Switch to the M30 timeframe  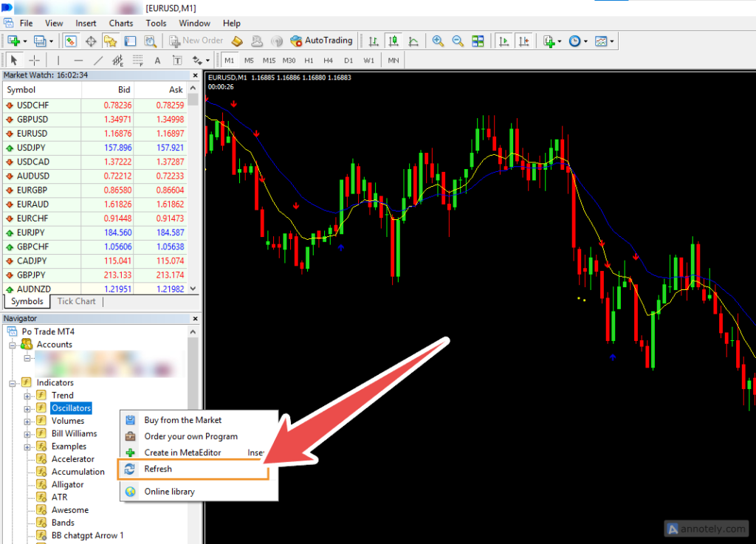click(x=289, y=61)
